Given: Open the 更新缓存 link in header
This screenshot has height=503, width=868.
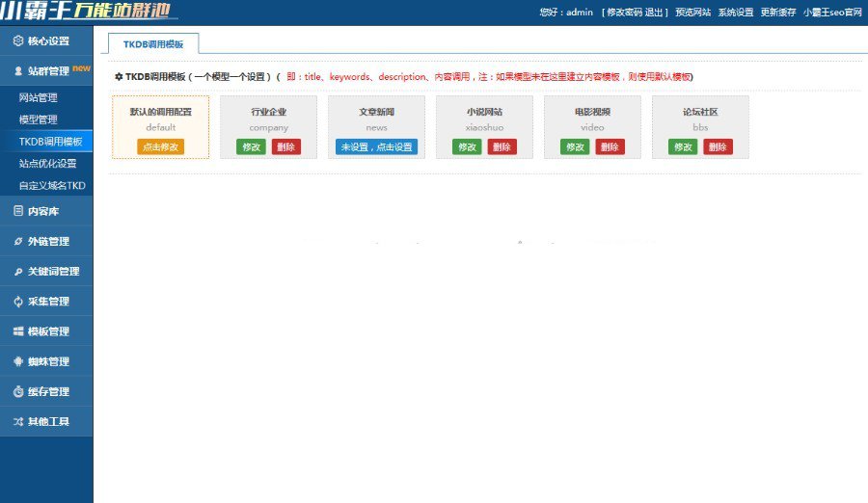Looking at the screenshot, I should pos(777,13).
